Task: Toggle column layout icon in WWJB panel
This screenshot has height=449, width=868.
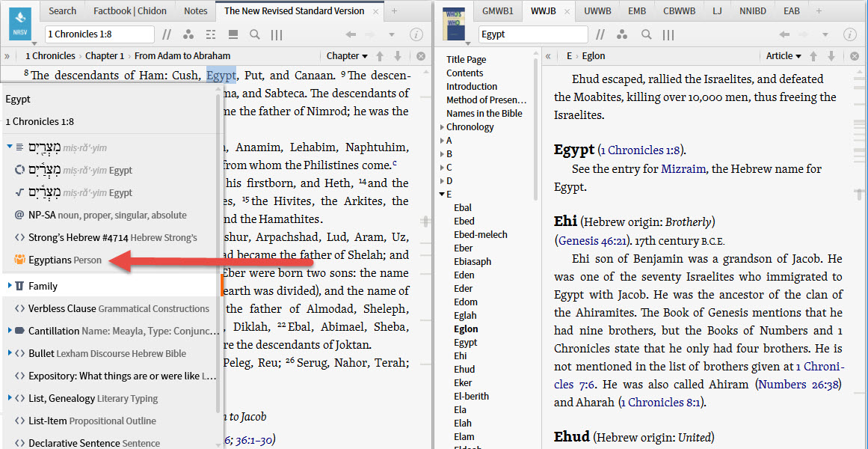Action: [x=668, y=34]
